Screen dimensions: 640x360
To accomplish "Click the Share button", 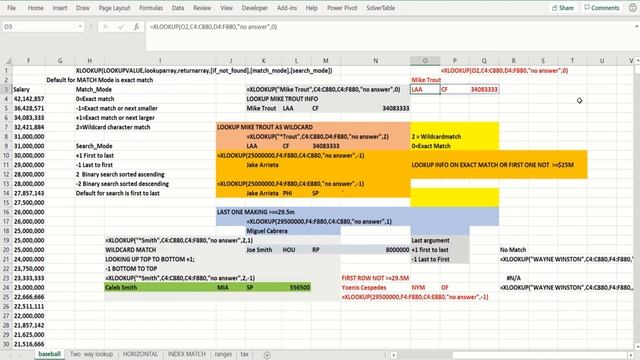I will click(562, 8).
